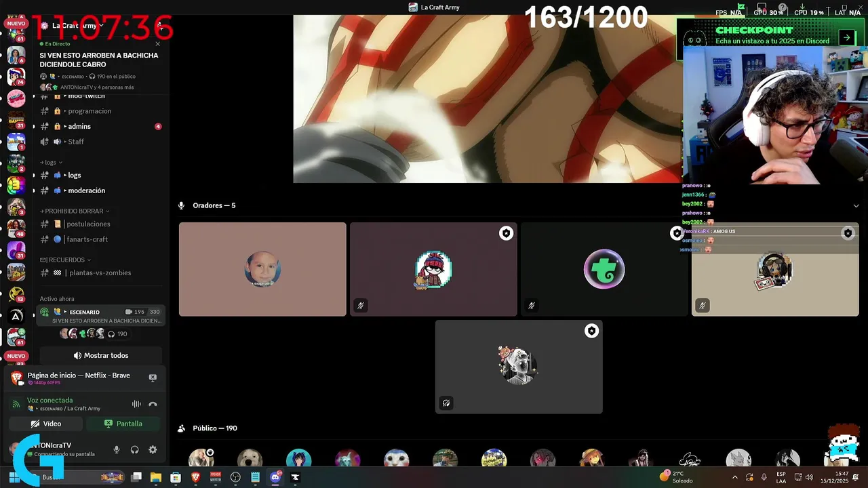Stop streaming Netflix Brave window
Screen dimensions: 868x488
tap(153, 378)
